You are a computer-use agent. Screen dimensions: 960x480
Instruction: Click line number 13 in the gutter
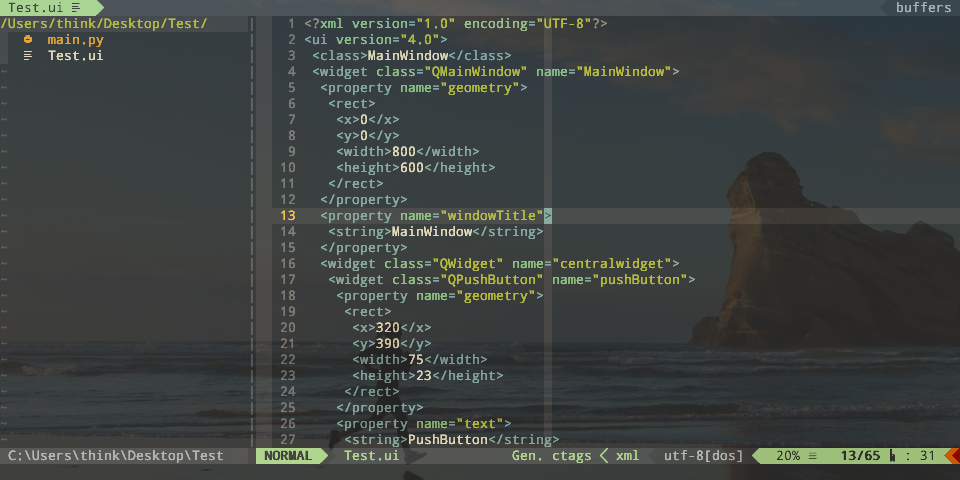click(x=287, y=216)
